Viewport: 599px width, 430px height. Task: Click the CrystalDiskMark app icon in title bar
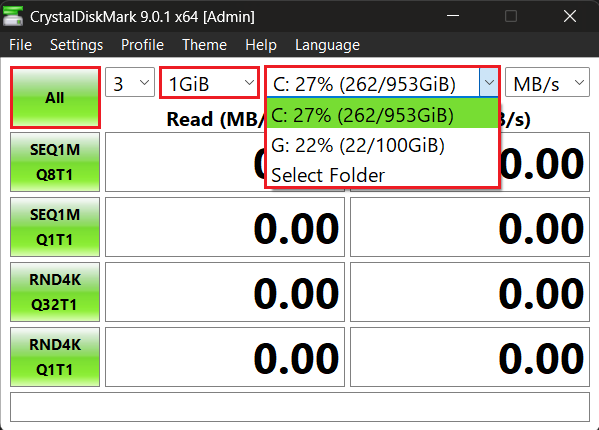(13, 16)
